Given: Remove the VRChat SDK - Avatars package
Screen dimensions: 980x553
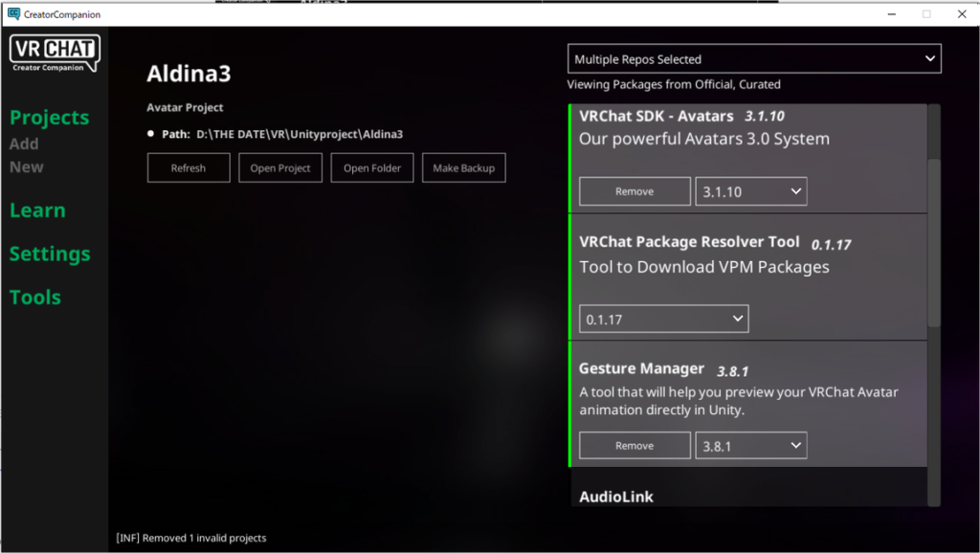Looking at the screenshot, I should click(x=635, y=192).
